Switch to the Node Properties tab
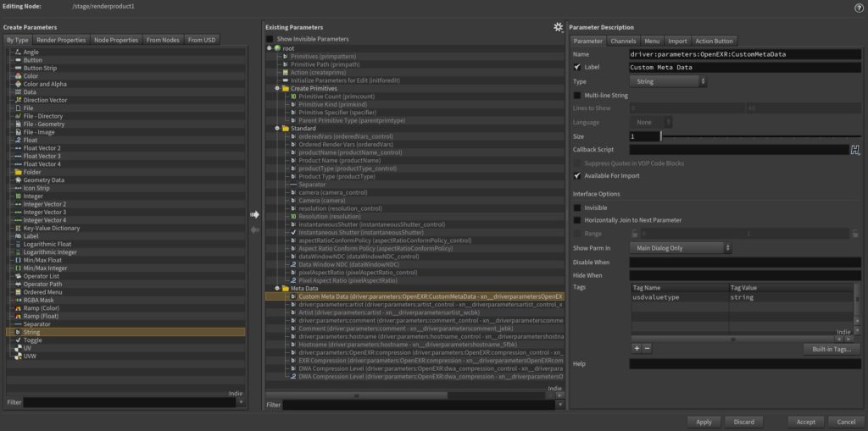Viewport: 868px width, 431px height. pos(115,40)
